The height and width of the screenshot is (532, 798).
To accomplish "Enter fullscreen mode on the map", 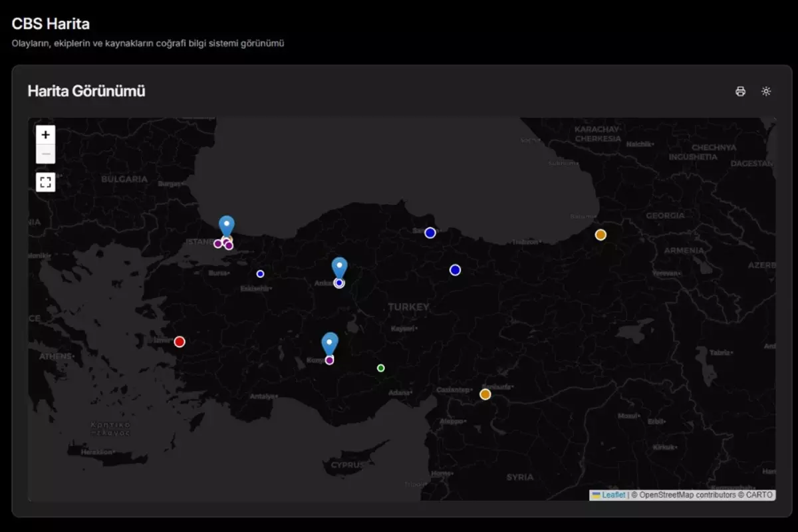I will pyautogui.click(x=45, y=182).
